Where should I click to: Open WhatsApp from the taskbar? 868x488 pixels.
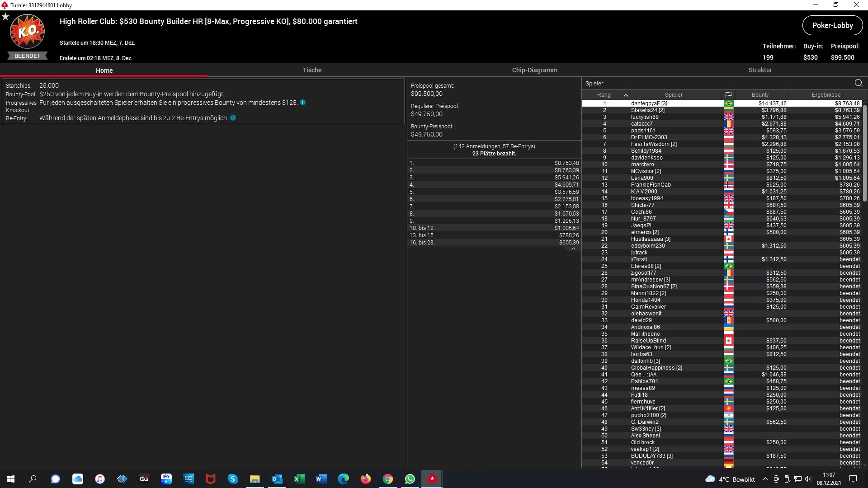(x=410, y=479)
